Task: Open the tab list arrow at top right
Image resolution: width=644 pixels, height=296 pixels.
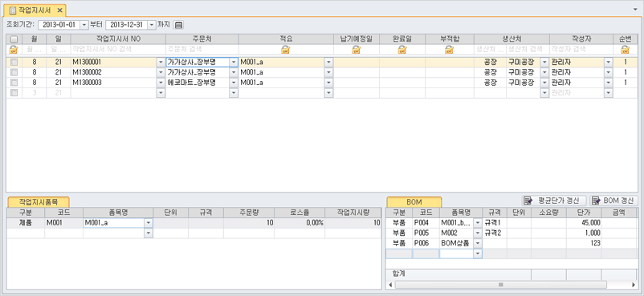Action: 636,9
